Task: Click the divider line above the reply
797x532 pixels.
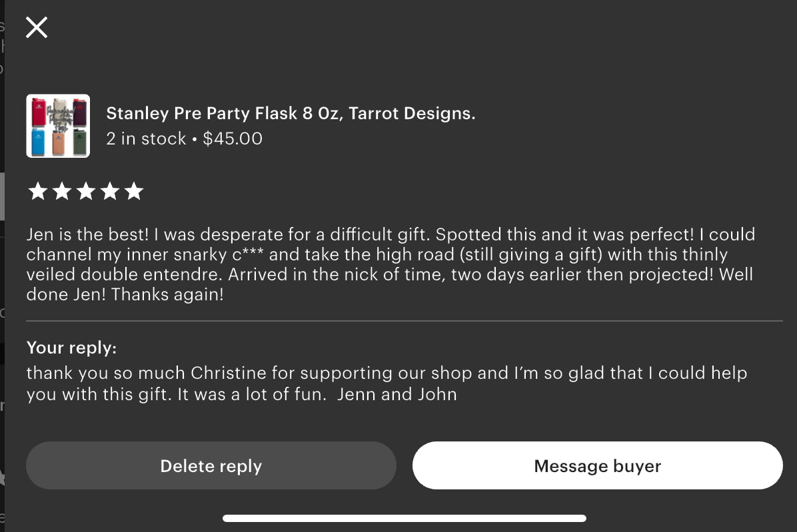Action: click(404, 321)
